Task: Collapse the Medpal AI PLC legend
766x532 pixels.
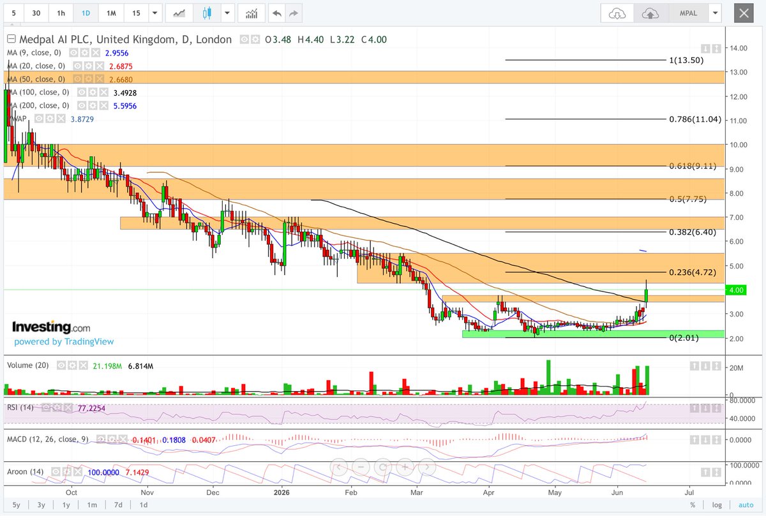Action: (10, 40)
